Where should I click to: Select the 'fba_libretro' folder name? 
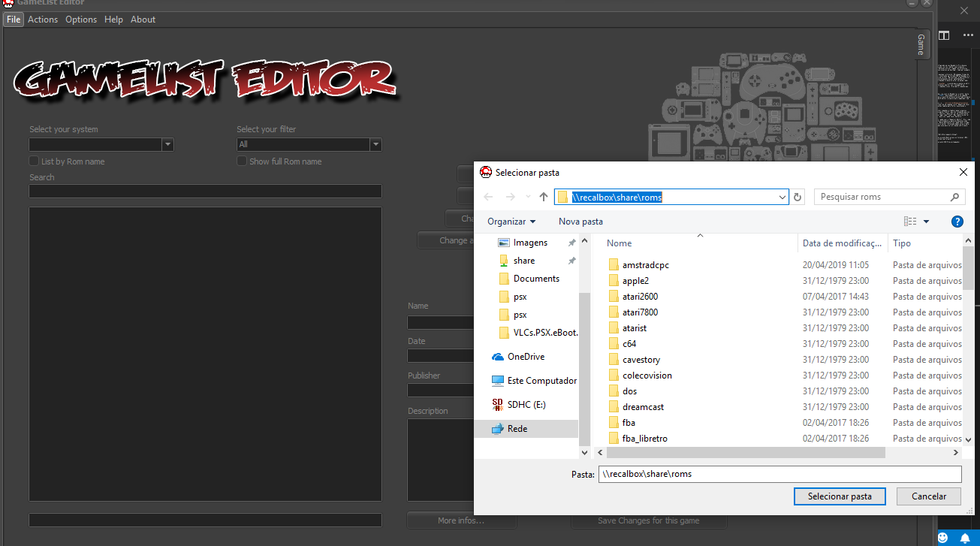pos(645,439)
